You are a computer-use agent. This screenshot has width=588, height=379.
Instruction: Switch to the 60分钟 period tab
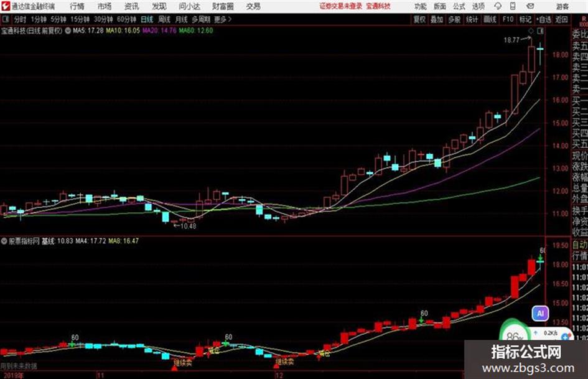click(x=126, y=19)
